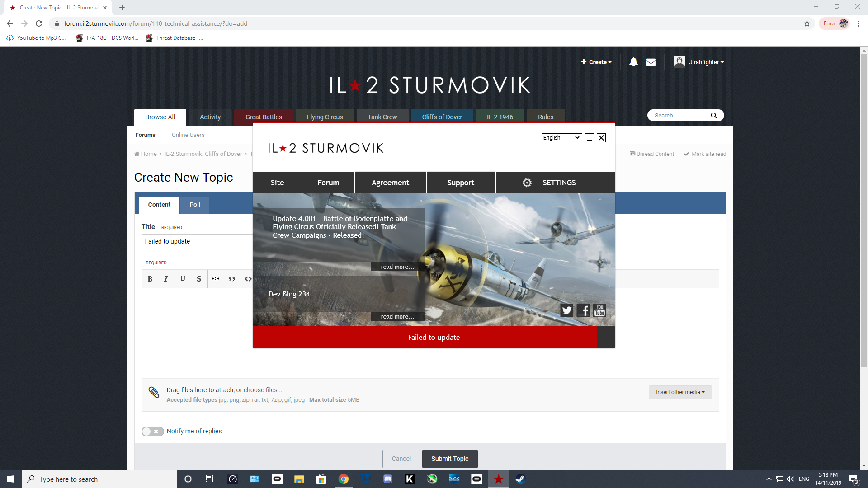Switch to the Poll tab
Viewport: 868px width, 488px height.
click(x=195, y=205)
